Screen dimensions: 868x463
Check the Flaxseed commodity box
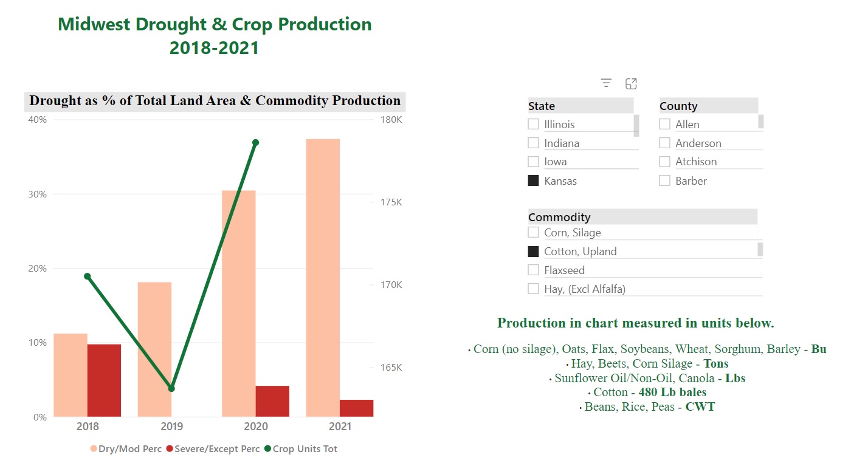[x=534, y=270]
